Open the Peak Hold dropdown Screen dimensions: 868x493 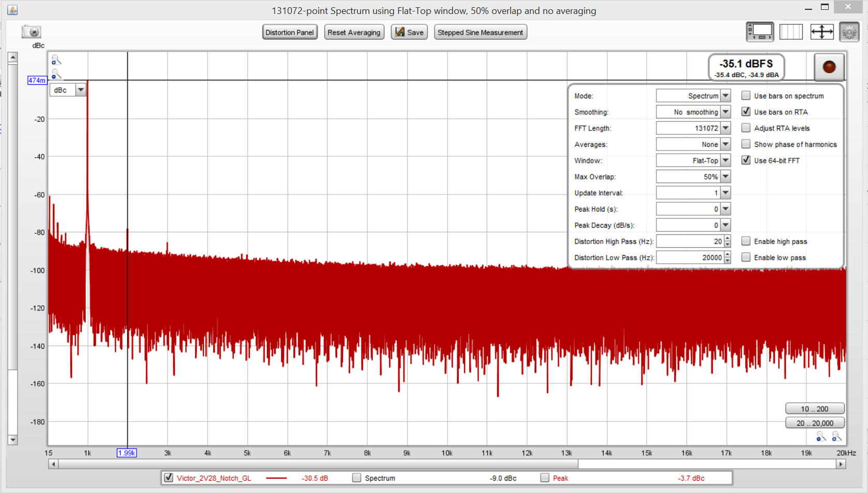(x=725, y=209)
